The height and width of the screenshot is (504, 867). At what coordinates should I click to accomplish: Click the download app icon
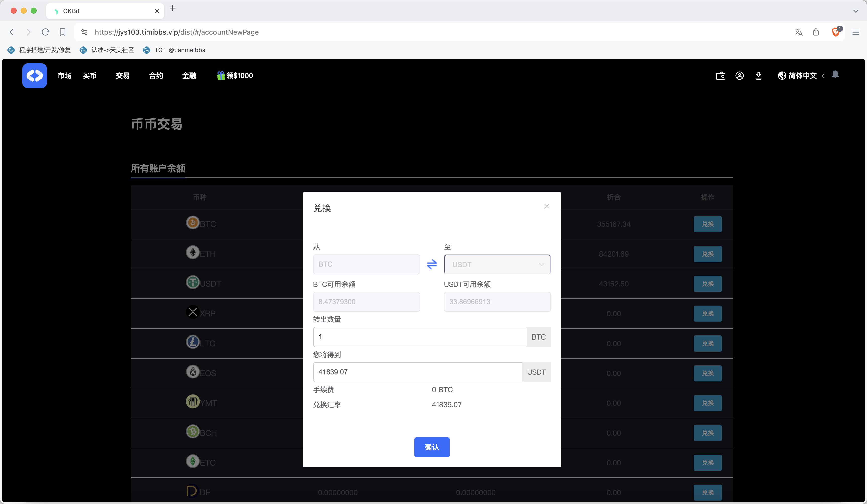coord(759,76)
